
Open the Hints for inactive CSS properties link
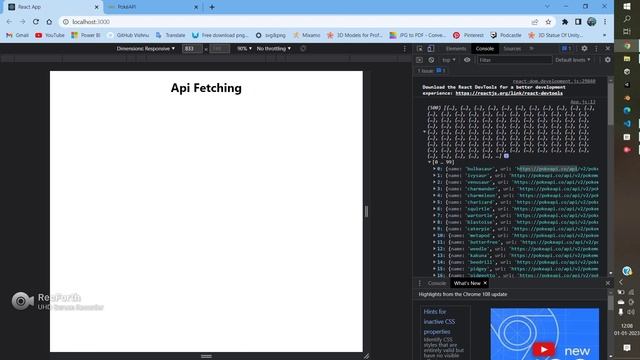tap(439, 322)
